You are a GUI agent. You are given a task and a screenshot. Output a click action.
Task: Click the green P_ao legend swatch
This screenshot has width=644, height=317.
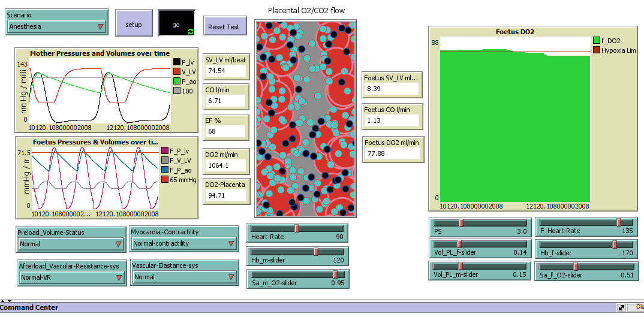point(176,81)
